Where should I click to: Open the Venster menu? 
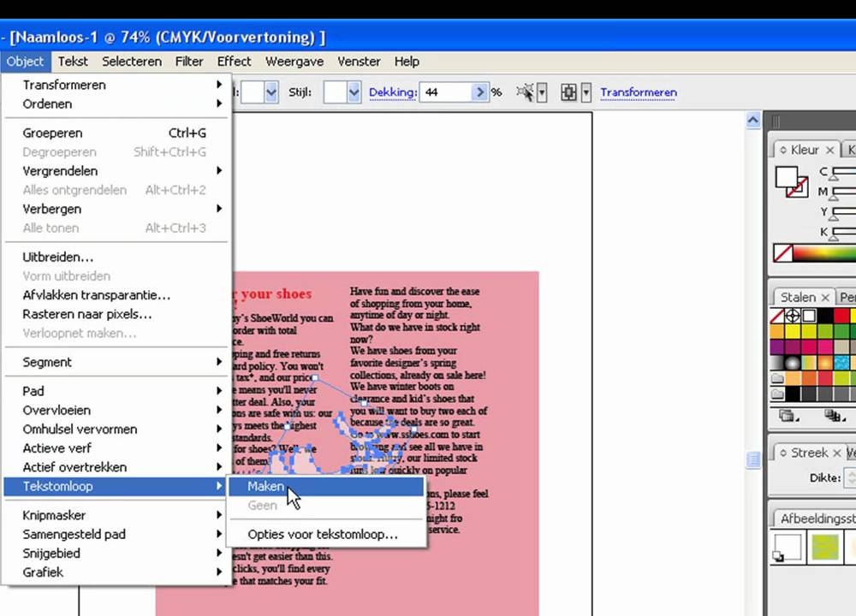click(359, 62)
